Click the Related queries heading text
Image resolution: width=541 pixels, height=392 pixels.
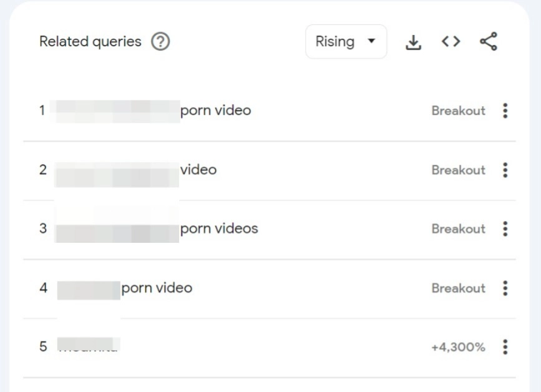click(x=90, y=42)
